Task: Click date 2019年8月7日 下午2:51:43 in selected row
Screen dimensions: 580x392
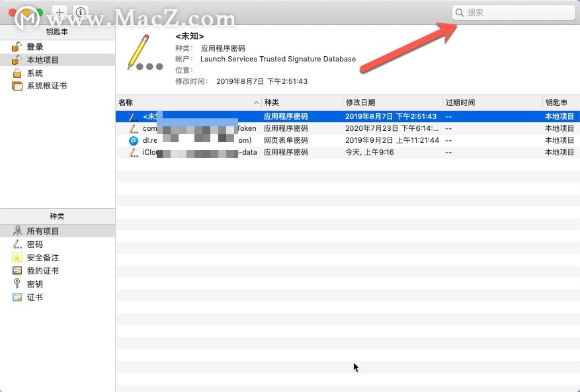Action: pyautogui.click(x=391, y=116)
